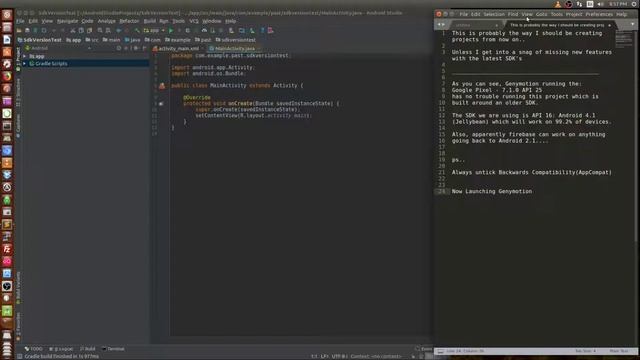The height and width of the screenshot is (360, 640).
Task: Click the Gradle build finished status message
Action: click(x=61, y=356)
